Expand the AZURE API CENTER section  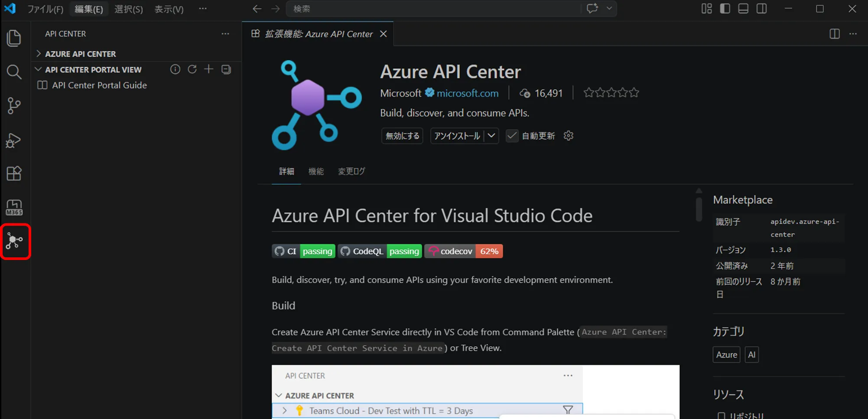coord(80,54)
